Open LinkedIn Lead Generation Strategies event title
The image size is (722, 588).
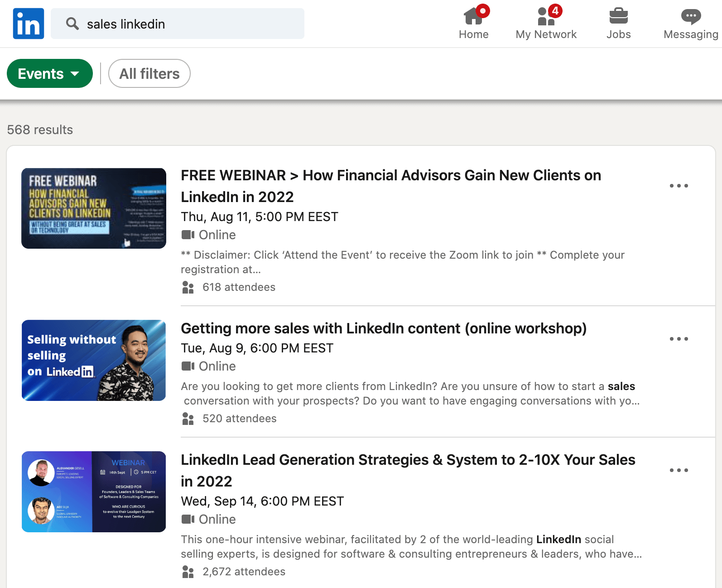(x=408, y=470)
